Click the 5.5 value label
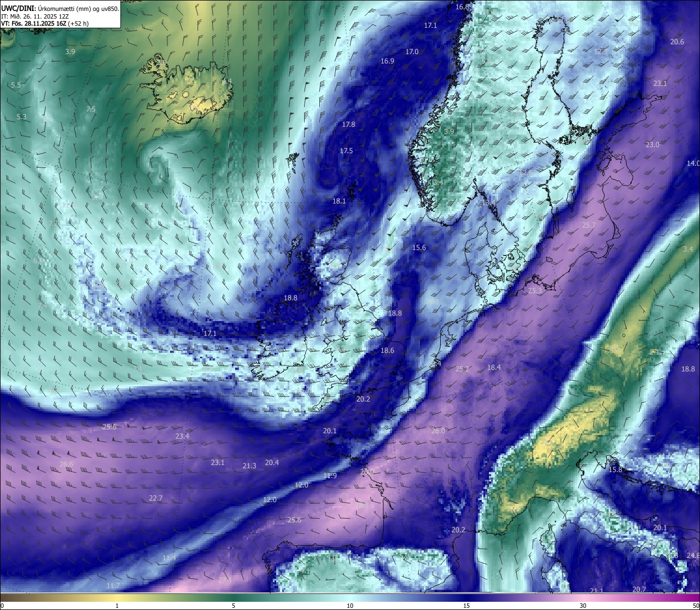Screen dimensions: 700x610 pyautogui.click(x=16, y=85)
